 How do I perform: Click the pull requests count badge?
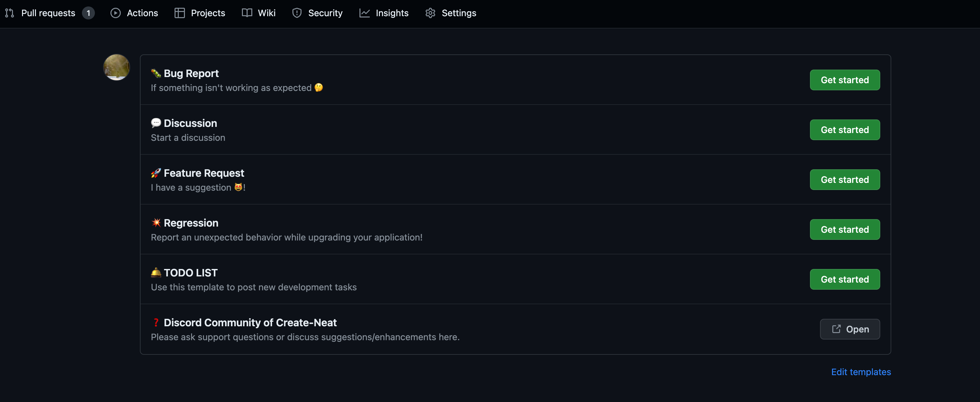point(88,13)
